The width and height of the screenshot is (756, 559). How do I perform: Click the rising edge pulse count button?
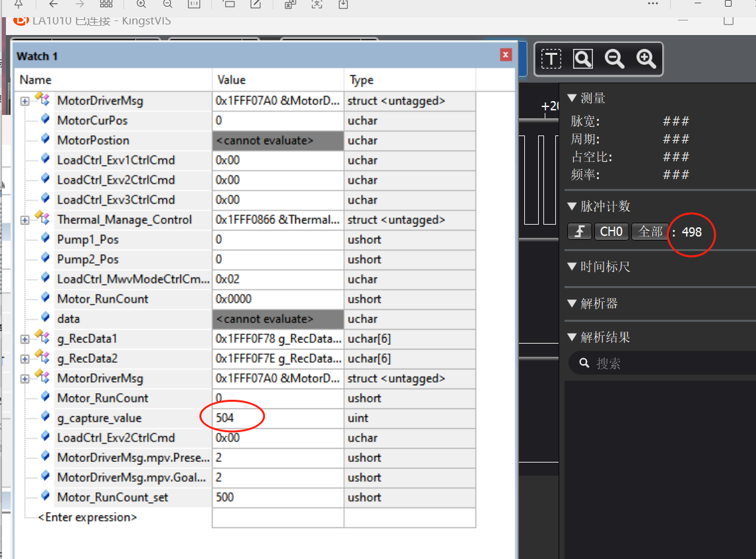tap(580, 231)
